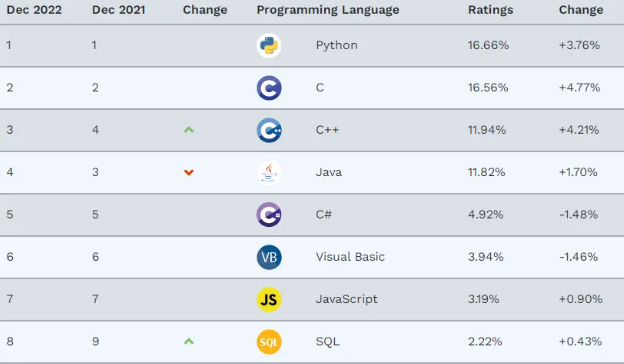
Task: Click Java's rating 11.82%
Action: [487, 172]
